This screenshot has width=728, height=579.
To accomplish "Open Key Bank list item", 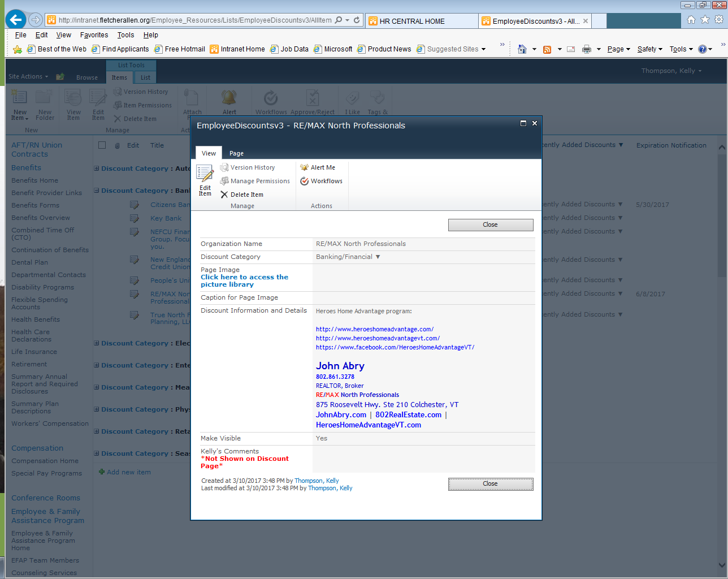I will pyautogui.click(x=166, y=218).
